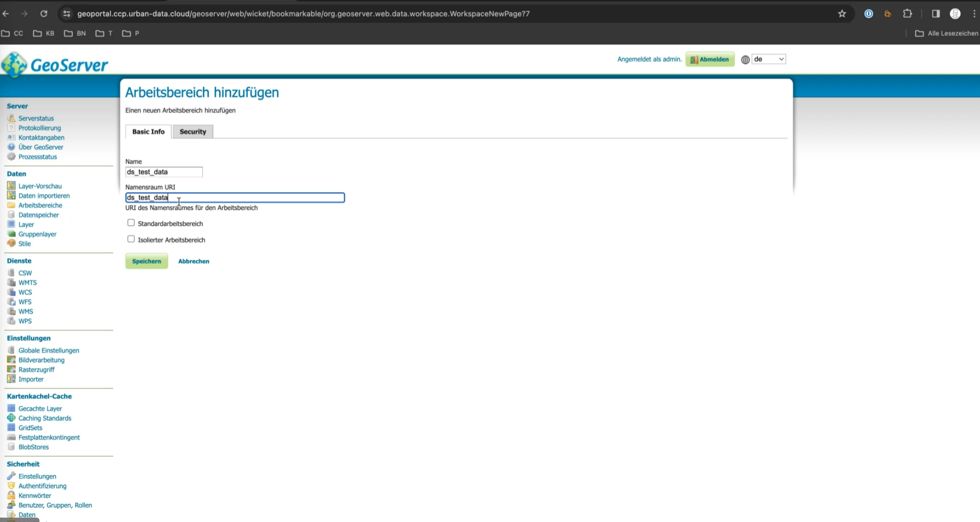The height and width of the screenshot is (522, 980).
Task: Bookmark this page with star icon
Action: point(842,14)
